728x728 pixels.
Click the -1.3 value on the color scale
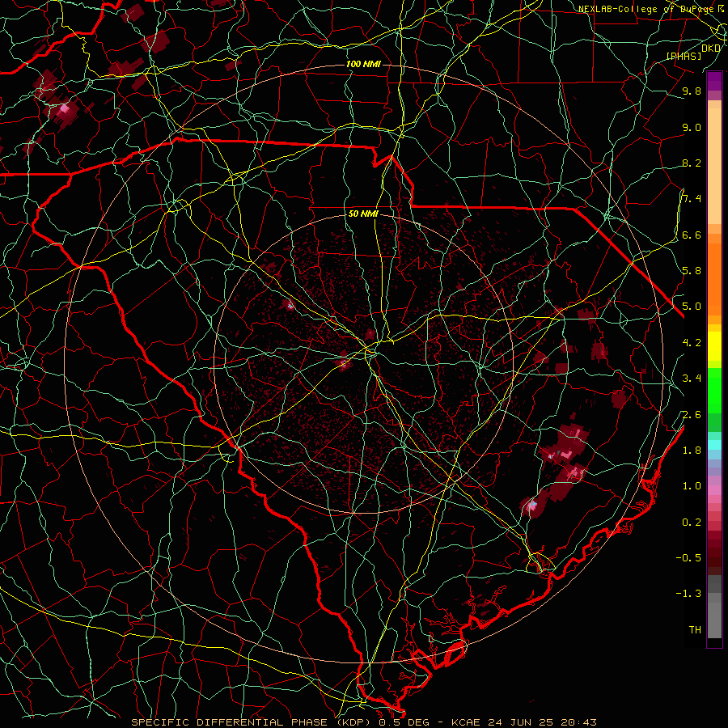click(x=688, y=594)
